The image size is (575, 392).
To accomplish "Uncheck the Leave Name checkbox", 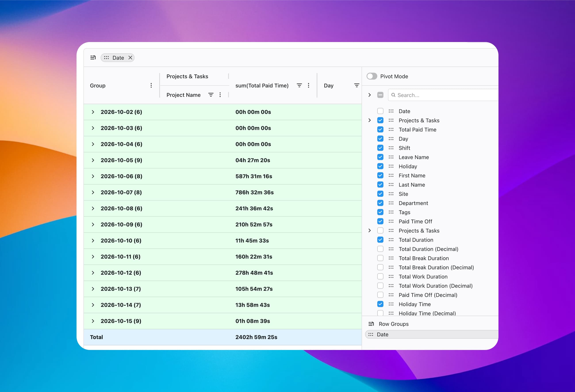I will click(380, 157).
